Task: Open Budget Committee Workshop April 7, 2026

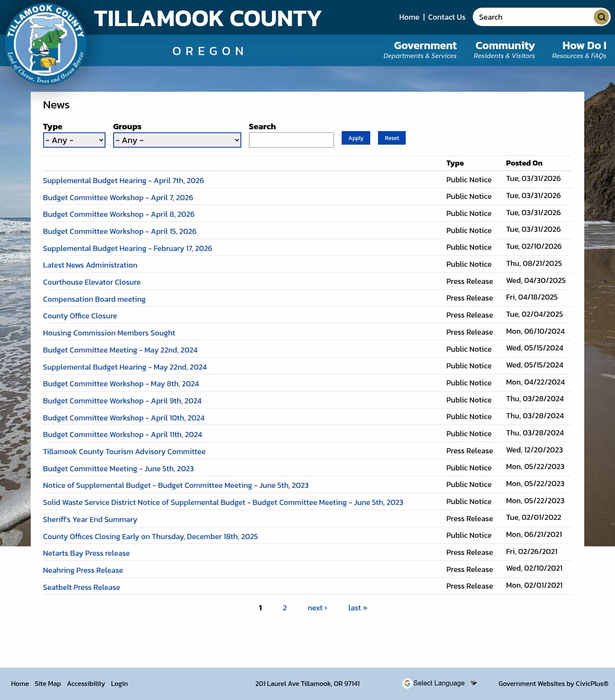Action: click(x=118, y=198)
